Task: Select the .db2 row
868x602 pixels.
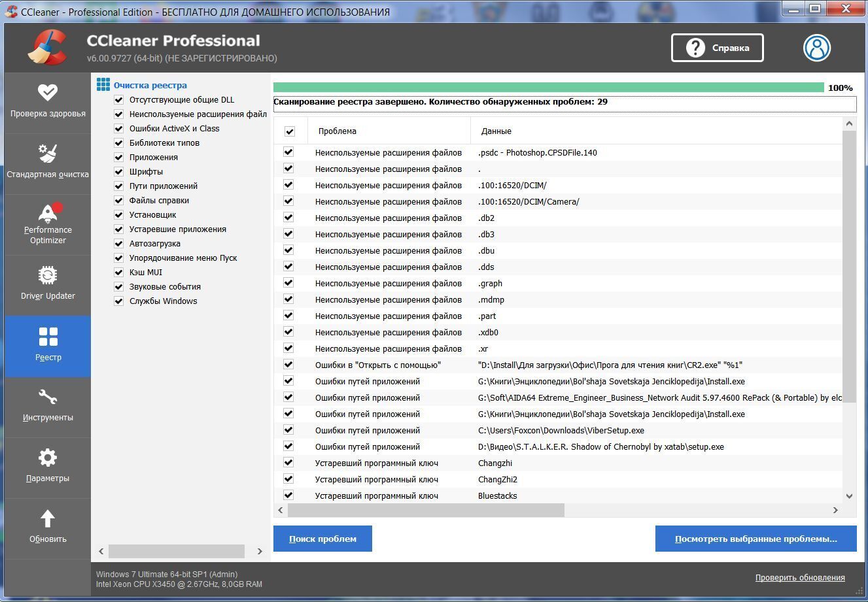Action: (x=559, y=218)
